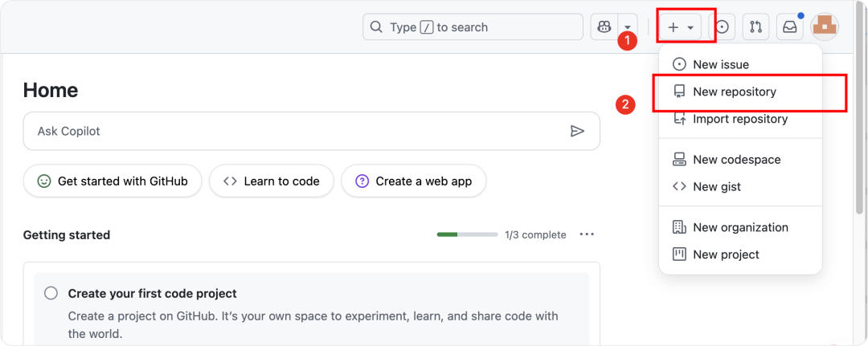Focus the Ask Copilot input field
The height and width of the screenshot is (346, 868).
[297, 131]
